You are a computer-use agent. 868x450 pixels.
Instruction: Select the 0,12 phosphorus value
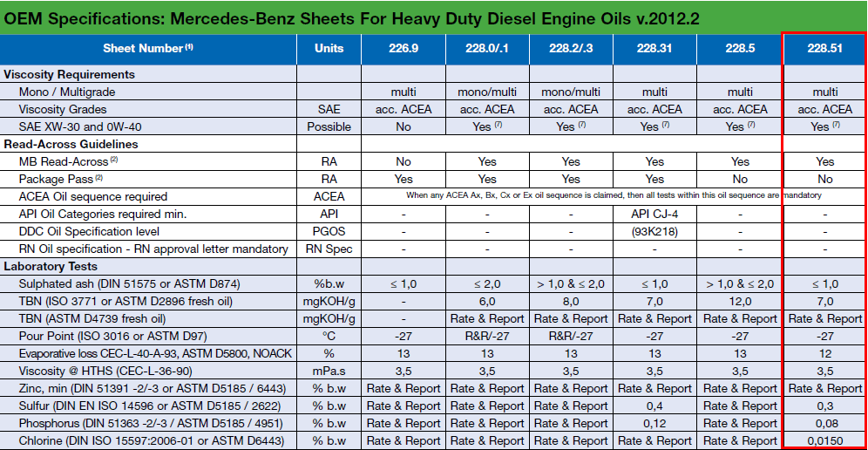[654, 423]
